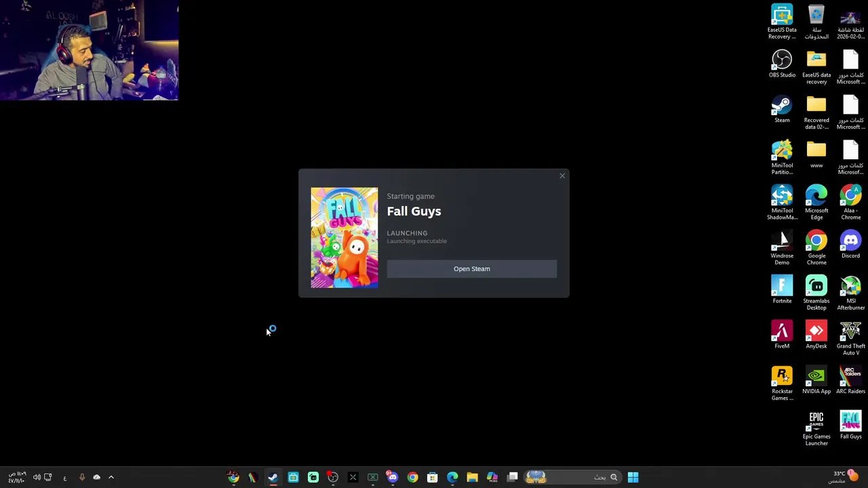Viewport: 868px width, 488px height.
Task: Open the taskbar clock and date
Action: pos(17,477)
